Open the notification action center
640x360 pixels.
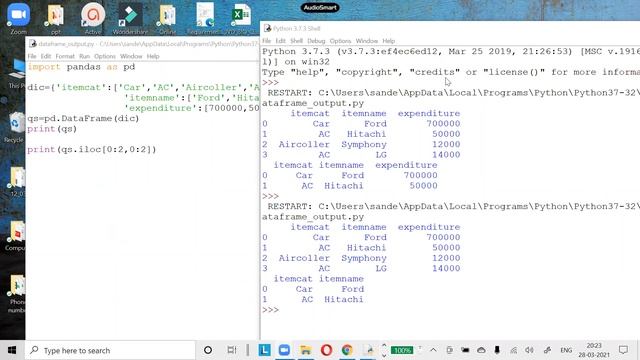(x=623, y=350)
